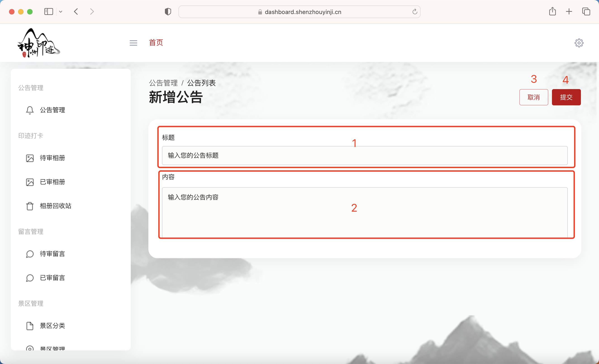Click the 待审留言 chat bubble icon
Image resolution: width=599 pixels, height=364 pixels.
click(x=30, y=254)
